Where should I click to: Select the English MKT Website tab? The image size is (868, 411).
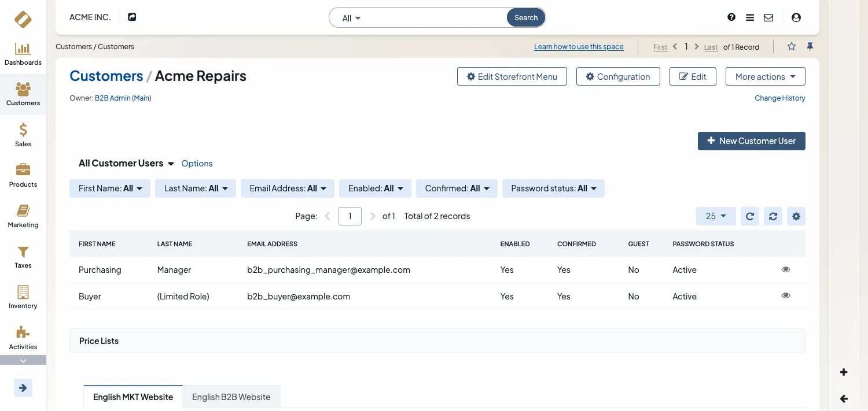tap(133, 397)
